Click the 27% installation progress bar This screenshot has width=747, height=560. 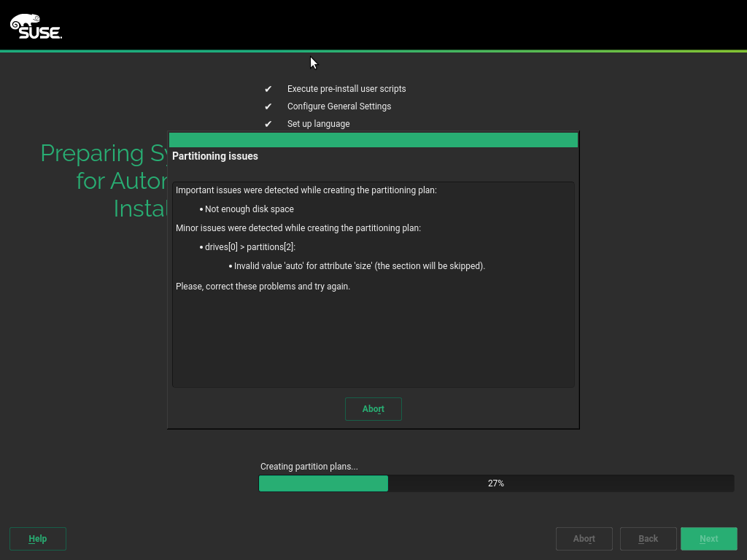(496, 483)
